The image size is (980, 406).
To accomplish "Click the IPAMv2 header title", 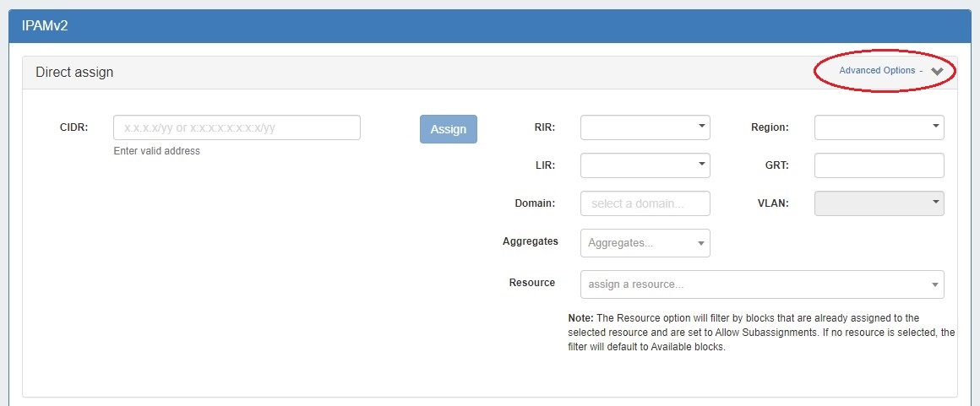I will point(45,26).
